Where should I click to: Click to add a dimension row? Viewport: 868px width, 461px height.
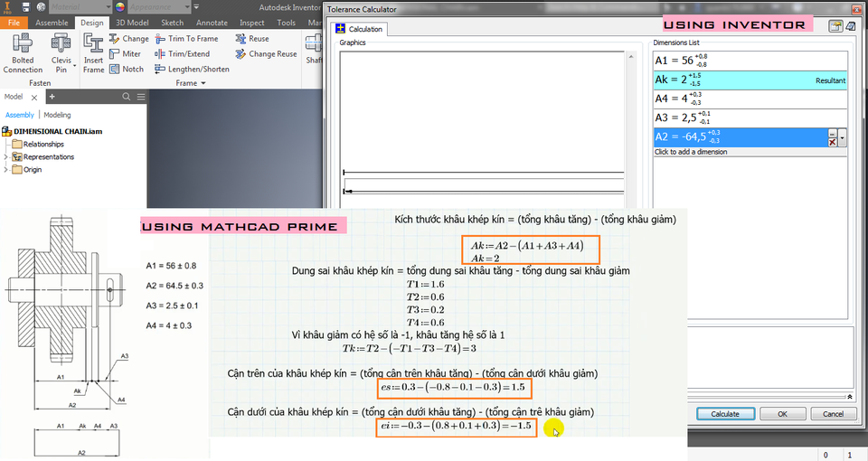coord(692,152)
